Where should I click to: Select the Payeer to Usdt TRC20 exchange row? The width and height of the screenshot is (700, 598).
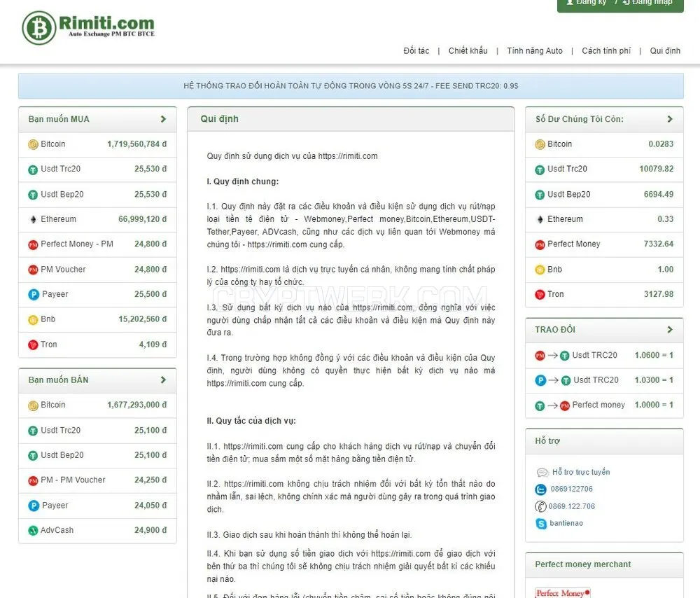[x=604, y=380]
